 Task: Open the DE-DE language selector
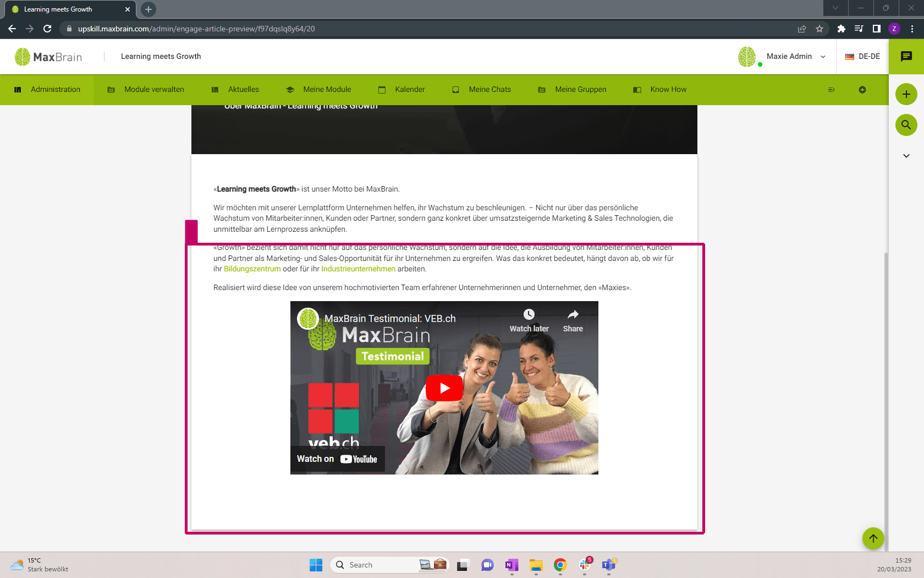tap(862, 56)
